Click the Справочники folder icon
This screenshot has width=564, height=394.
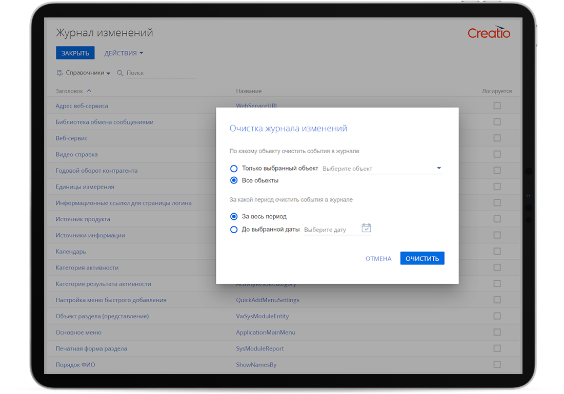coord(60,73)
